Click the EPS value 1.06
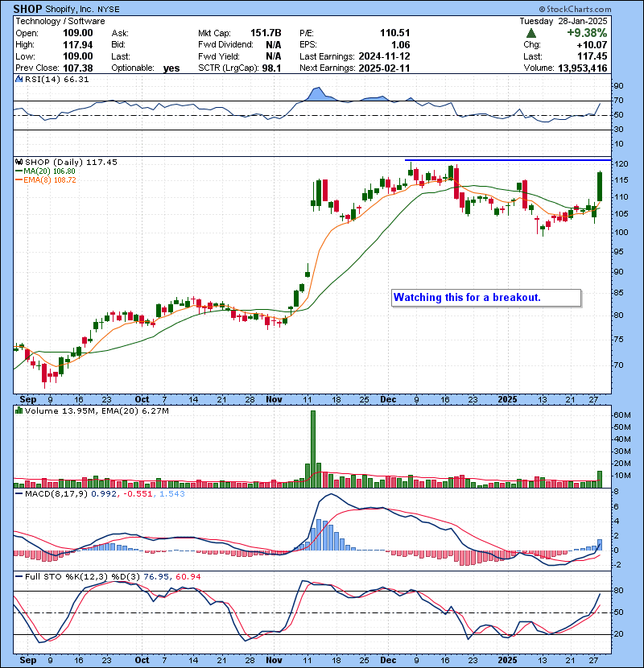Image resolution: width=644 pixels, height=668 pixels. click(x=401, y=45)
